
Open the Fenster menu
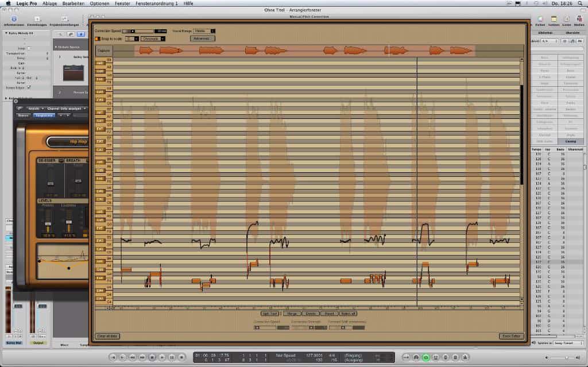(122, 3)
